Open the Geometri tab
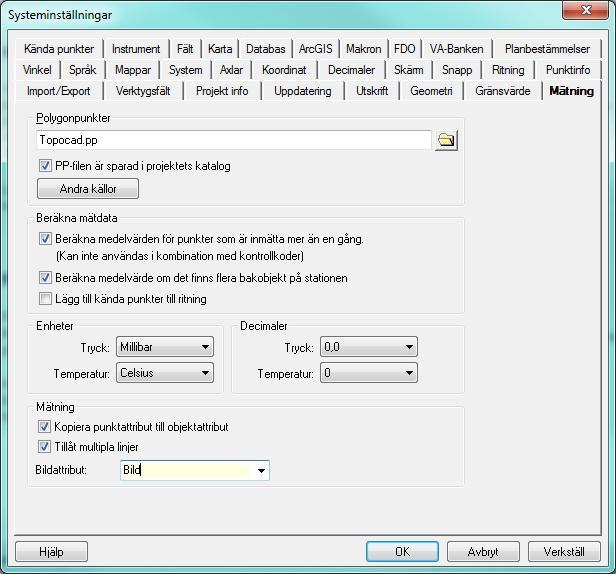Screen dimensions: 616x574 (x=431, y=91)
